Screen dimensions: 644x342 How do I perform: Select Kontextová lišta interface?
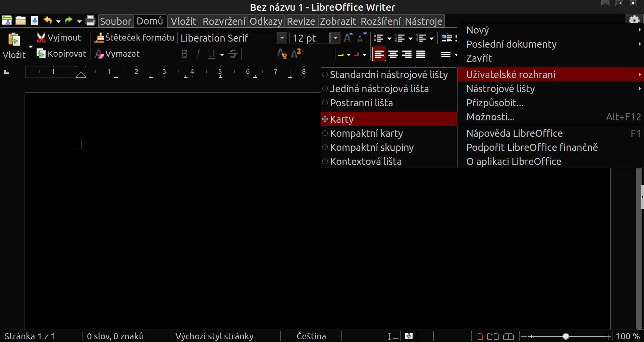click(x=389, y=161)
